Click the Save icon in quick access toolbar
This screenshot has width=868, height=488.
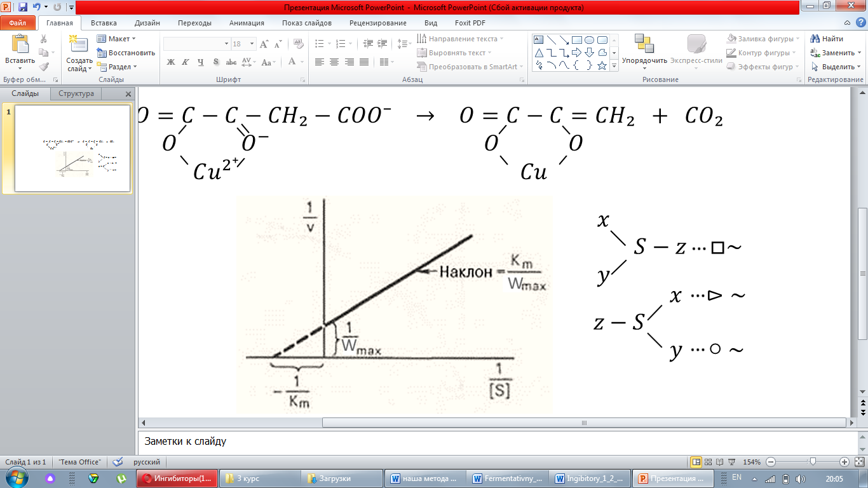pyautogui.click(x=23, y=8)
